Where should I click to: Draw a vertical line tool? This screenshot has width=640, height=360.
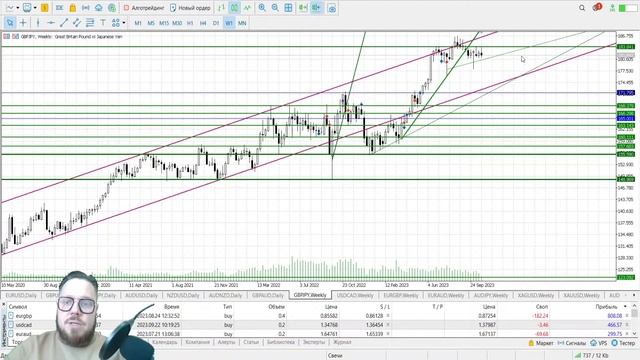(x=38, y=23)
